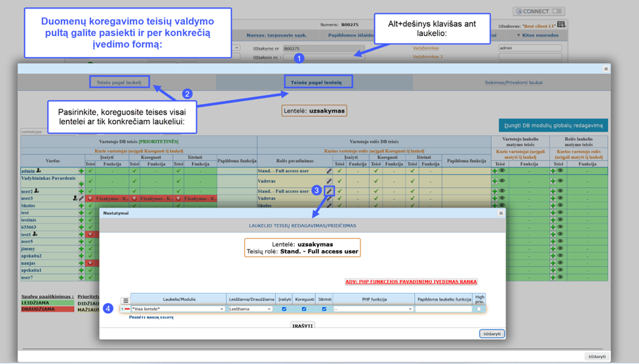
Task: Toggle user field visibility eye in Vadybininkas row
Action: 502,181
